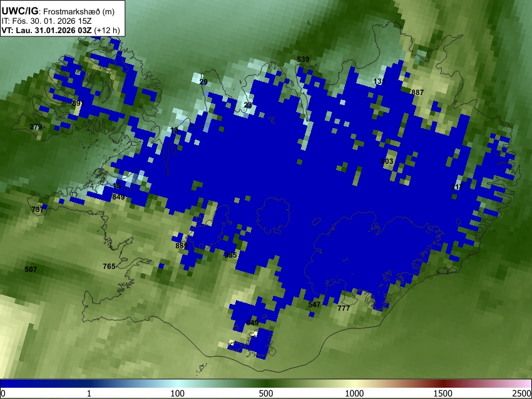The height and width of the screenshot is (399, 532).
Task: Click the 777 map value
Action: (x=344, y=308)
